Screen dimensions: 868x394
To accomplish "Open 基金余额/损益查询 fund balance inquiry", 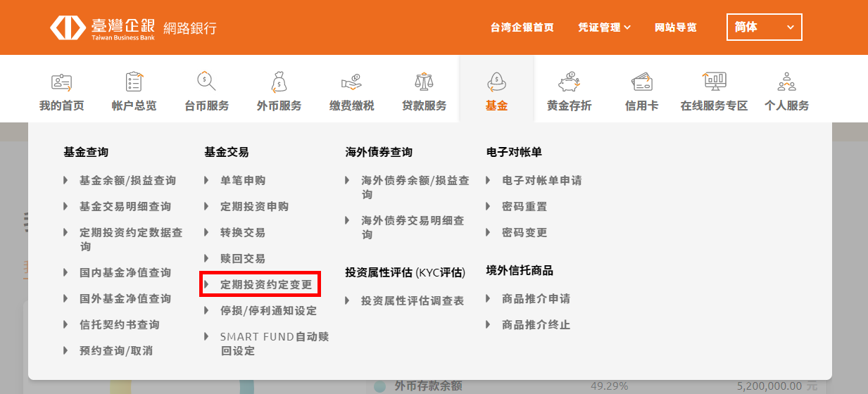I will pos(127,181).
